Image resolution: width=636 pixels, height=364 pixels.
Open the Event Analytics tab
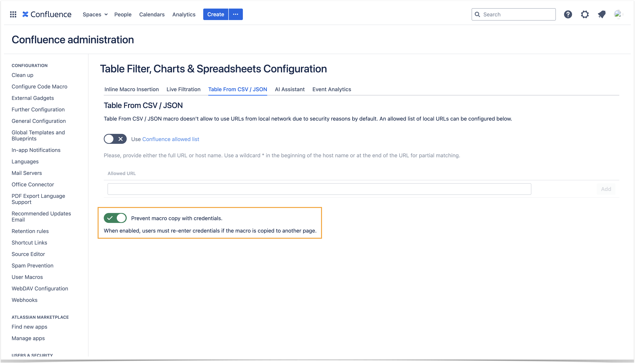(331, 89)
